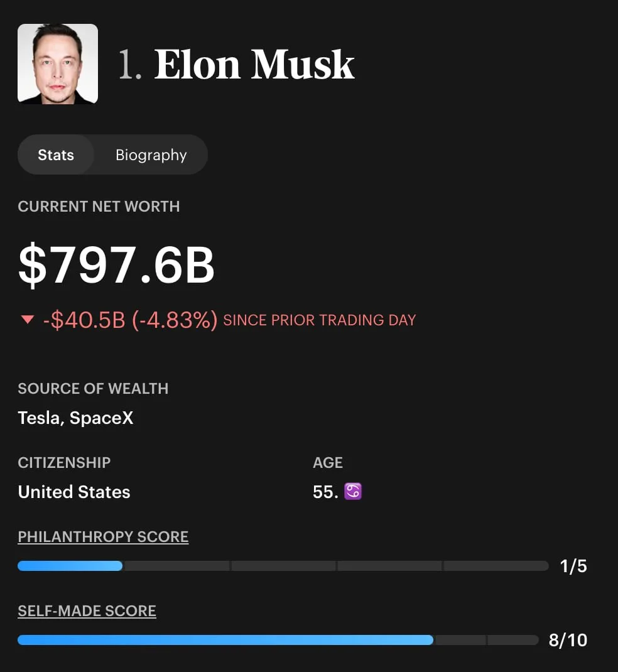
Task: Click the age value 55
Action: tap(326, 492)
